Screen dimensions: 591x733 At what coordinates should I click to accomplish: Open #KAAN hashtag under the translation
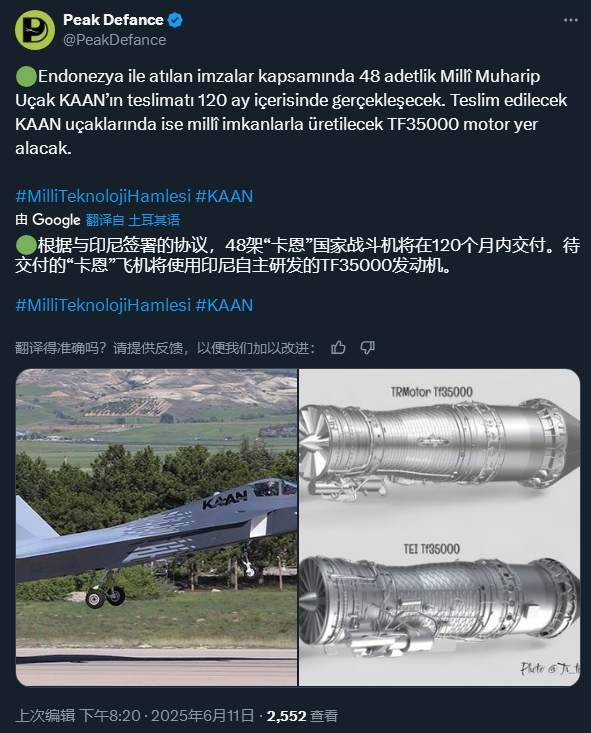point(224,305)
